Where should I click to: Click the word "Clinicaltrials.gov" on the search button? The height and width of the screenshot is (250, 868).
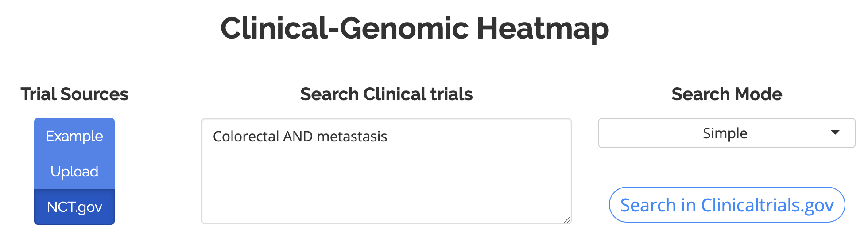point(767,205)
